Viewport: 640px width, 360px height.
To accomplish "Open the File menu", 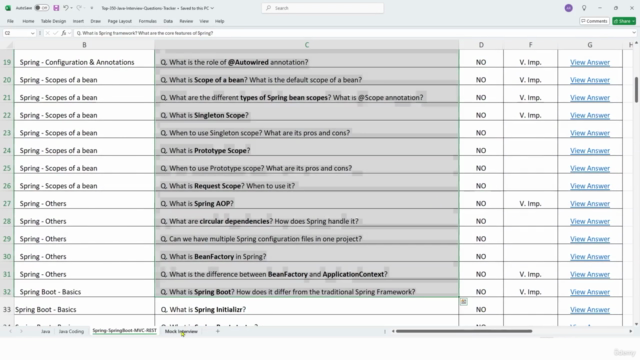I will coord(10,21).
